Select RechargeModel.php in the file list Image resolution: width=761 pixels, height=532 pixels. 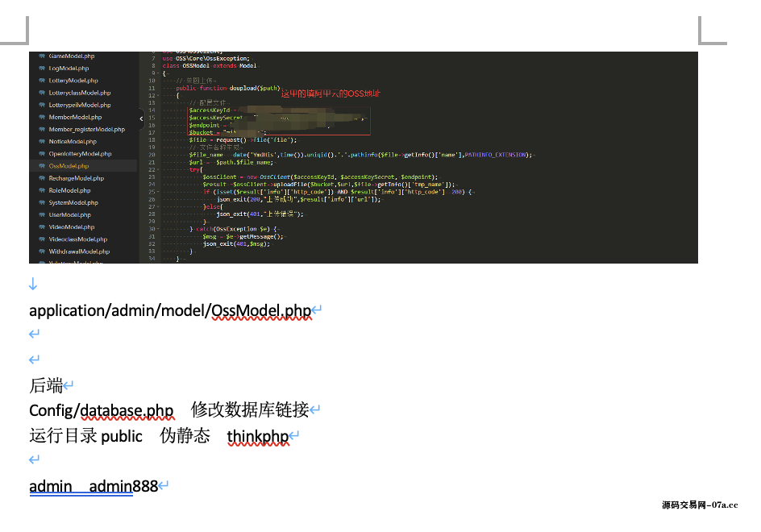[x=76, y=178]
